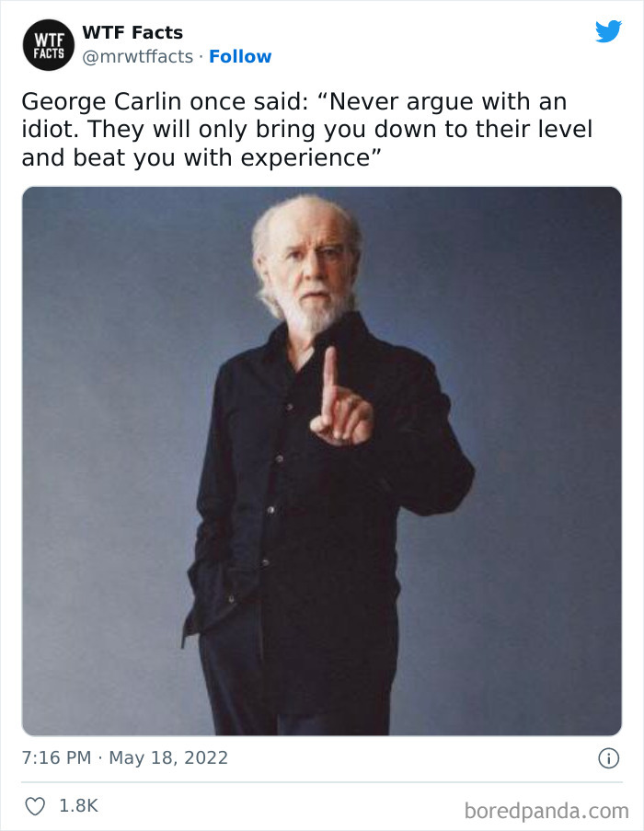Click the words idiot. They will only
The width and height of the screenshot is (644, 831).
point(134,130)
